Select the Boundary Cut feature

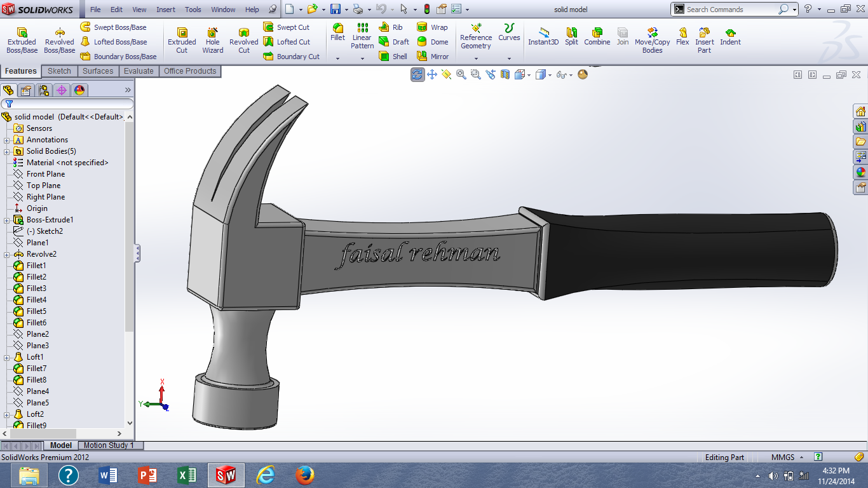point(292,57)
